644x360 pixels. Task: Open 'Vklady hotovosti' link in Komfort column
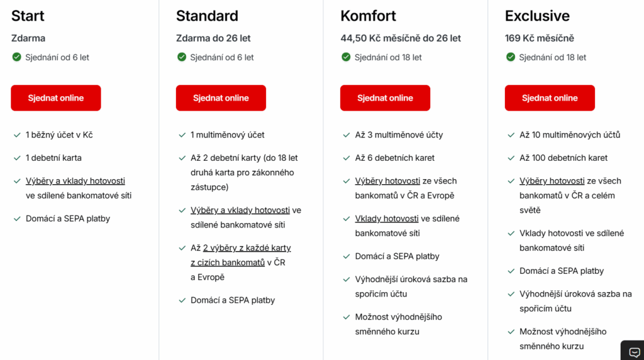pos(387,219)
